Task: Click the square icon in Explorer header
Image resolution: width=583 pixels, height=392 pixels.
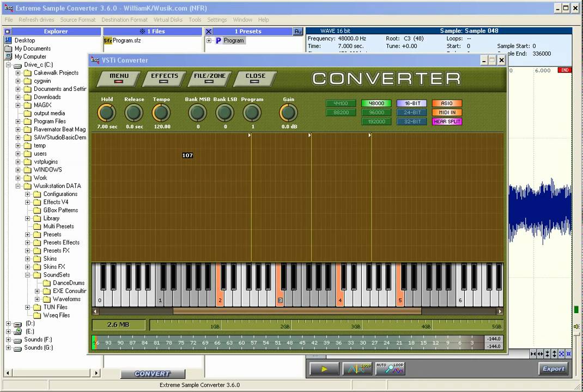Action: click(x=8, y=32)
